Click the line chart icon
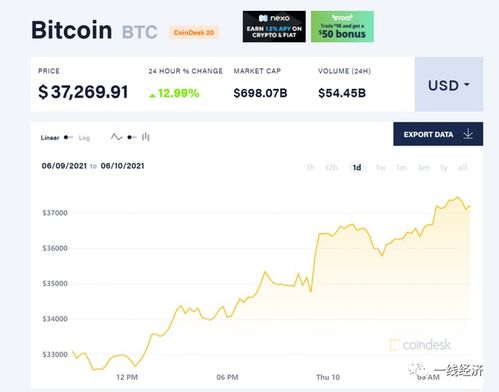 coord(116,137)
